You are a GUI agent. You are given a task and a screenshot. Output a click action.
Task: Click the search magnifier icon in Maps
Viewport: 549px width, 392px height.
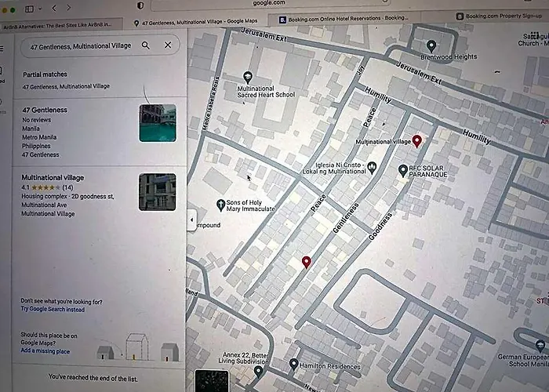(146, 45)
